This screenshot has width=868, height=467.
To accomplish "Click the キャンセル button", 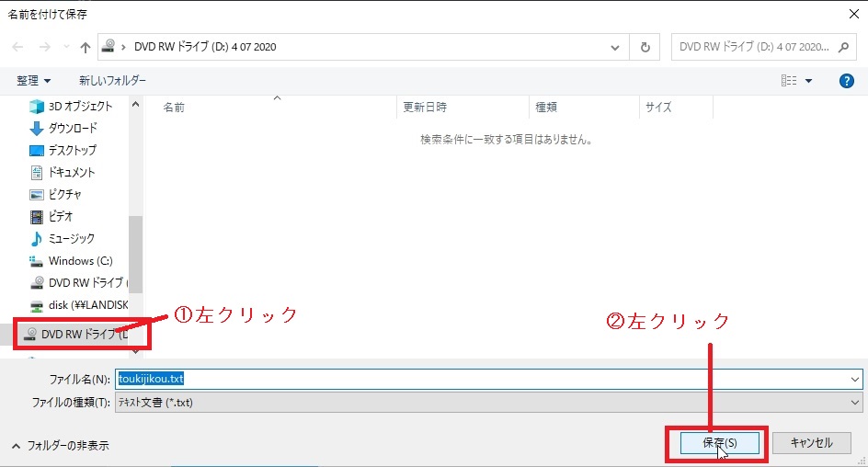I will click(810, 443).
